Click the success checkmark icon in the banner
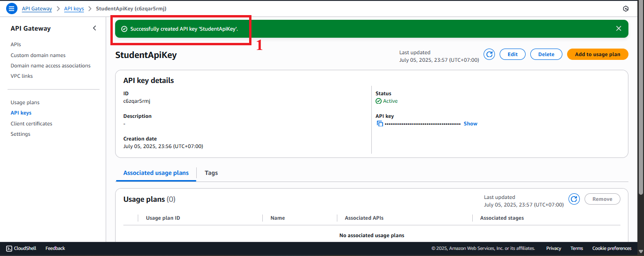 (124, 29)
